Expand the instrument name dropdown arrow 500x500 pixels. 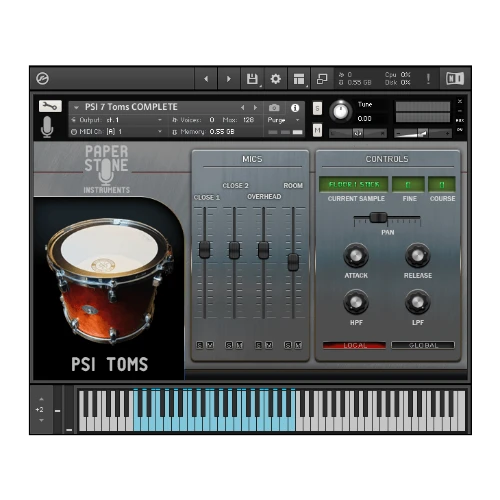click(x=76, y=108)
